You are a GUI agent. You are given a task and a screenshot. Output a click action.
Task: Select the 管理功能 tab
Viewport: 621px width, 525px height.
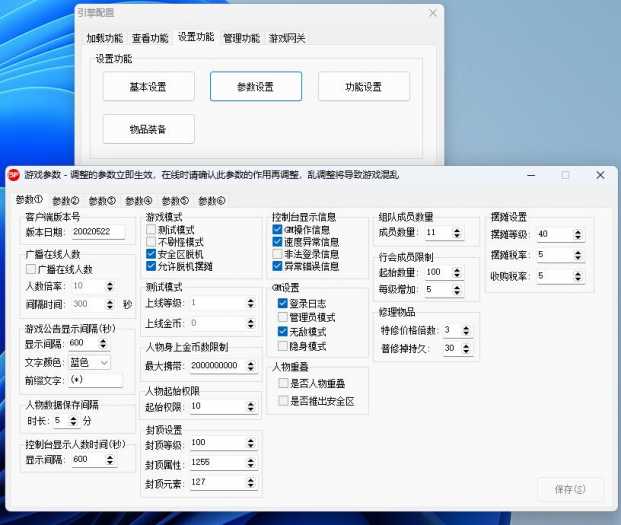[241, 38]
